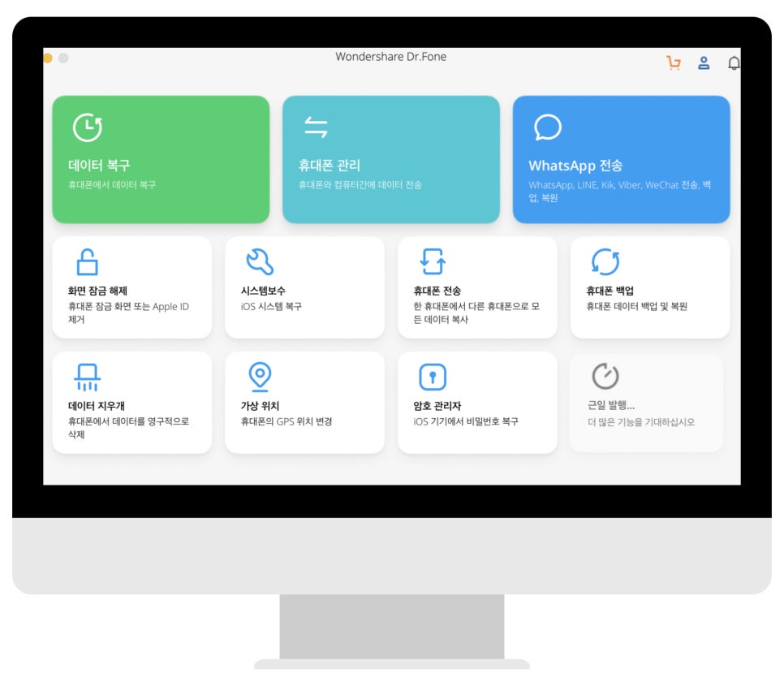The height and width of the screenshot is (686, 784).
Task: Click description 휴대폰 잠금 화면 또는 Apple ID 제거
Action: coord(128,313)
